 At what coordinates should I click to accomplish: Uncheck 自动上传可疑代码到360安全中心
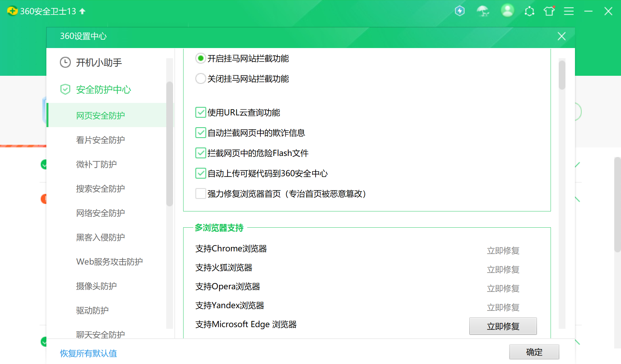pos(201,173)
